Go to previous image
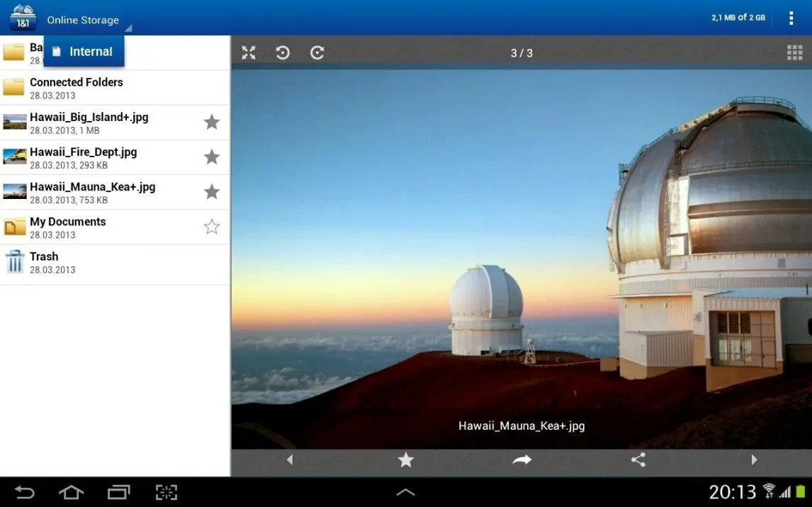Image resolution: width=812 pixels, height=507 pixels. pos(290,460)
